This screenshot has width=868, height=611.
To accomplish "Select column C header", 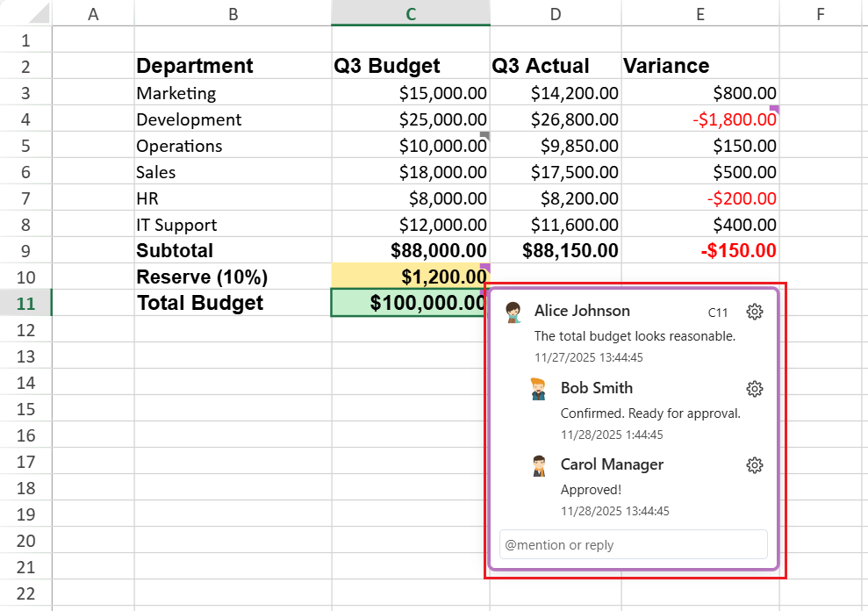I will pyautogui.click(x=410, y=13).
